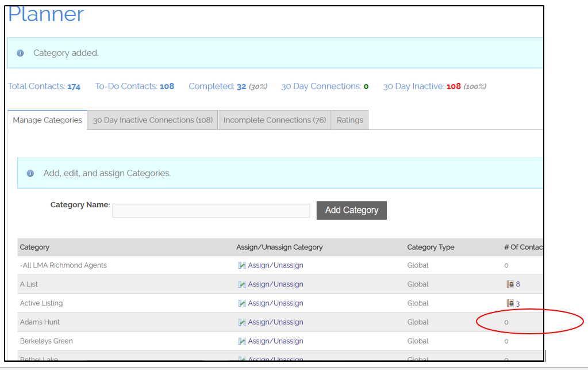The height and width of the screenshot is (370, 588).
Task: Open Assign/Unassign link for A List
Action: (x=275, y=284)
